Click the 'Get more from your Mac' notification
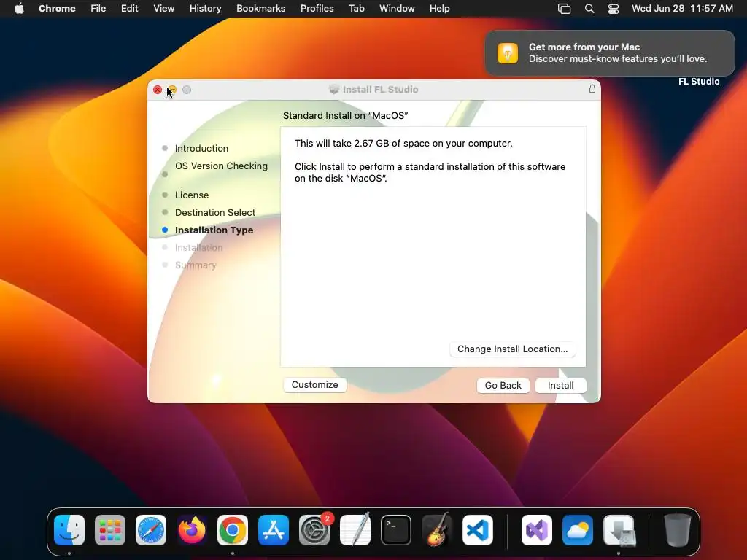The height and width of the screenshot is (560, 747). coord(610,52)
